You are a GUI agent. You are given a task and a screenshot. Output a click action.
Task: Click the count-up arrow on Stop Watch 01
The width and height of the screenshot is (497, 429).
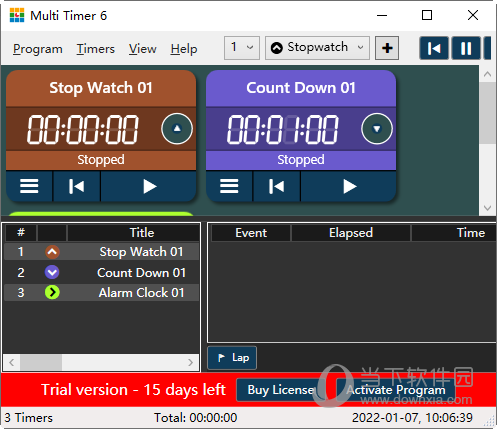[177, 128]
